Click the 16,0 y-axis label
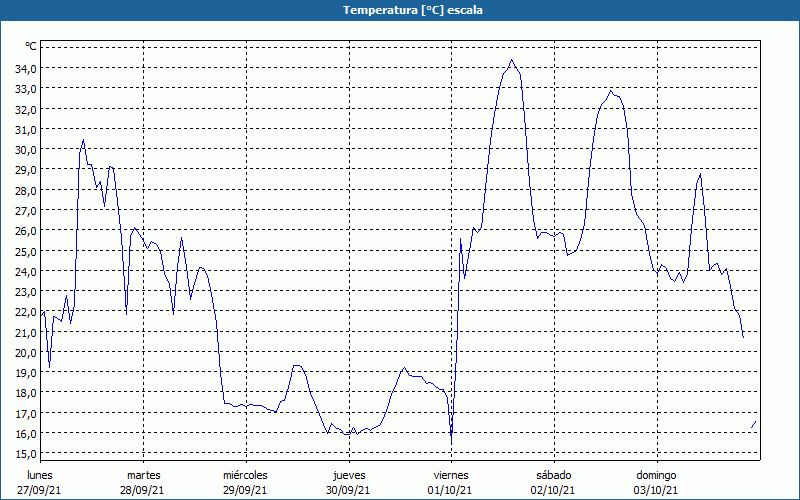800x500 pixels. 26,433
